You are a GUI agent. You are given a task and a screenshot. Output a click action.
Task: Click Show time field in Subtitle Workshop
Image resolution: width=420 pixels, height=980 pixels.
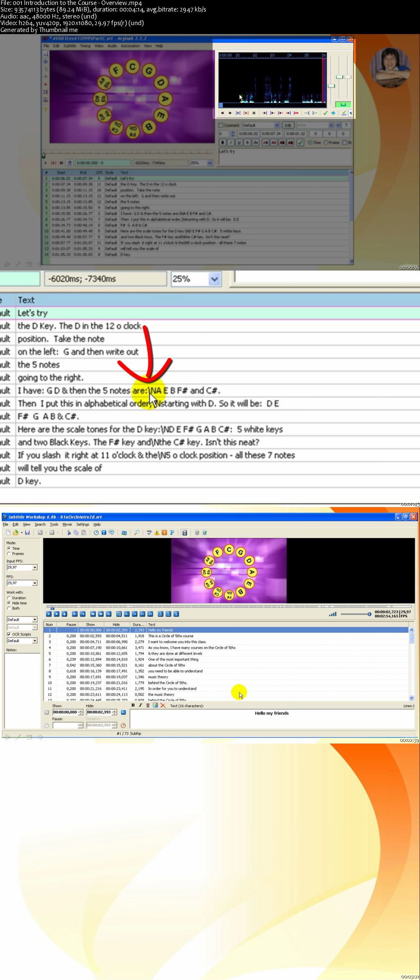coord(68,712)
